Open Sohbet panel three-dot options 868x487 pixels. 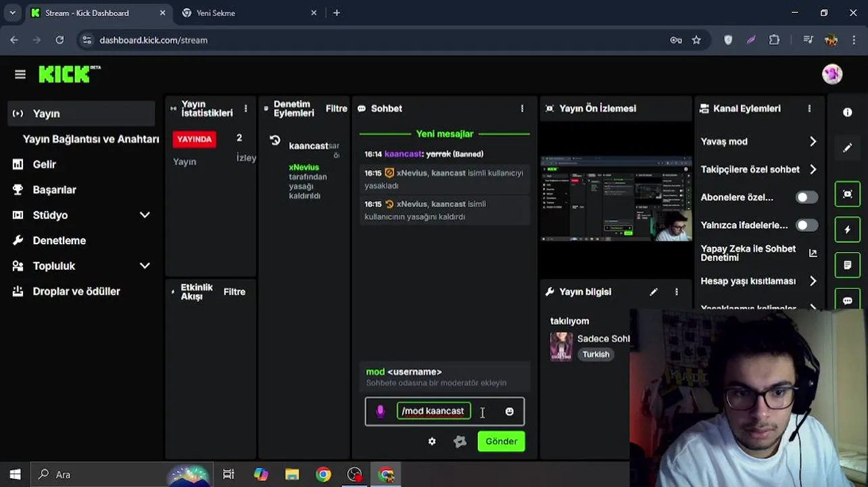(x=521, y=108)
